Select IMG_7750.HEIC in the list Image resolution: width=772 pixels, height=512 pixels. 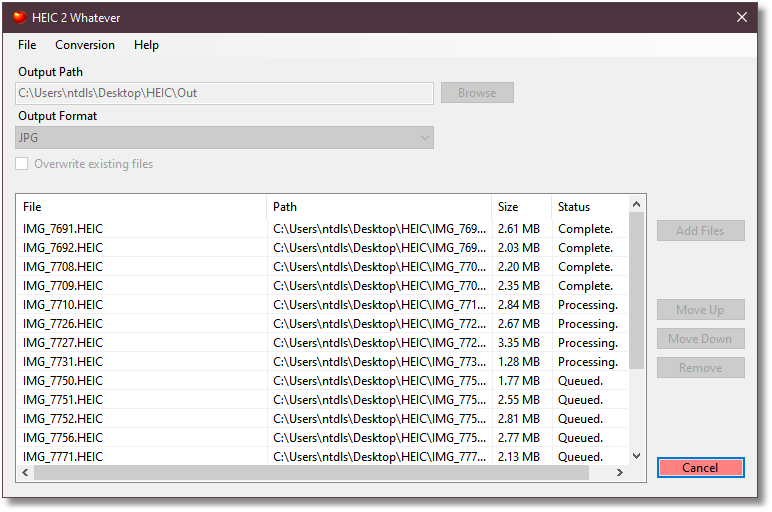[63, 381]
